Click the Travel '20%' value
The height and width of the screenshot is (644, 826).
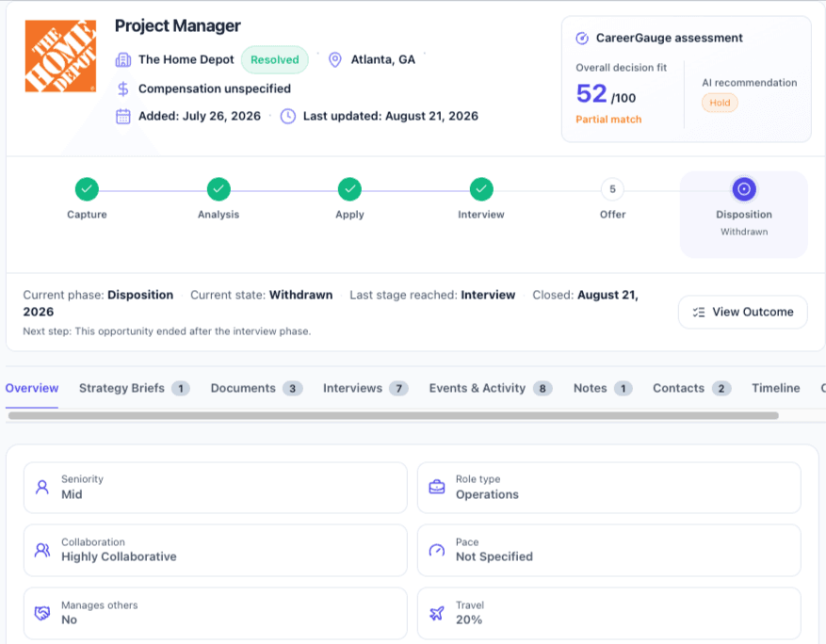tap(469, 620)
